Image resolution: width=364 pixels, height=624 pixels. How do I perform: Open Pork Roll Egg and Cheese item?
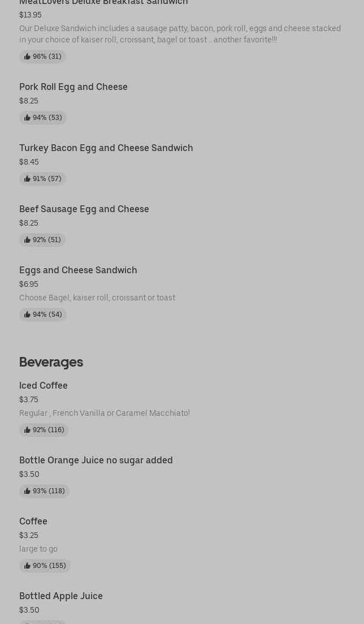(x=73, y=87)
